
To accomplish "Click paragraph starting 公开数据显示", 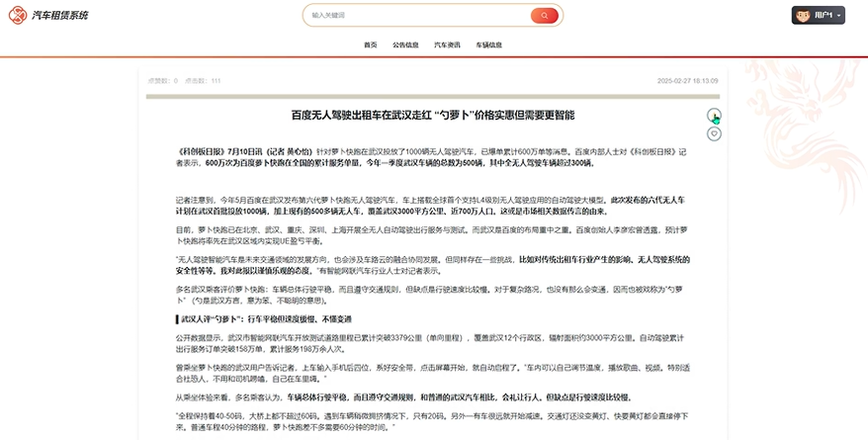I will [x=430, y=344].
